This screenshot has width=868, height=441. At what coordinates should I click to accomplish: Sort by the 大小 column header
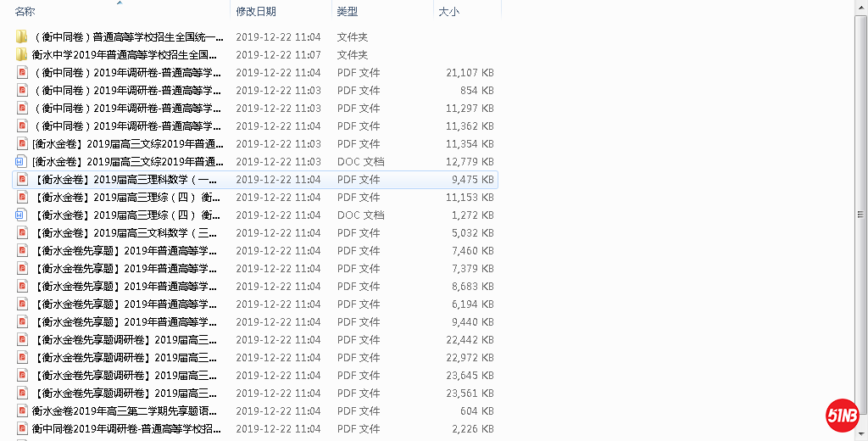(x=449, y=12)
